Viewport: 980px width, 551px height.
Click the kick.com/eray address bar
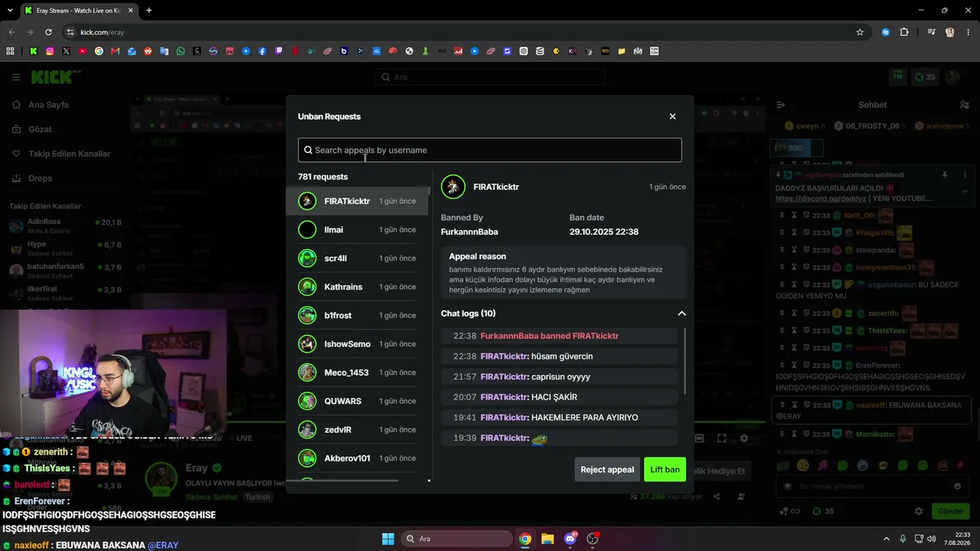click(459, 32)
